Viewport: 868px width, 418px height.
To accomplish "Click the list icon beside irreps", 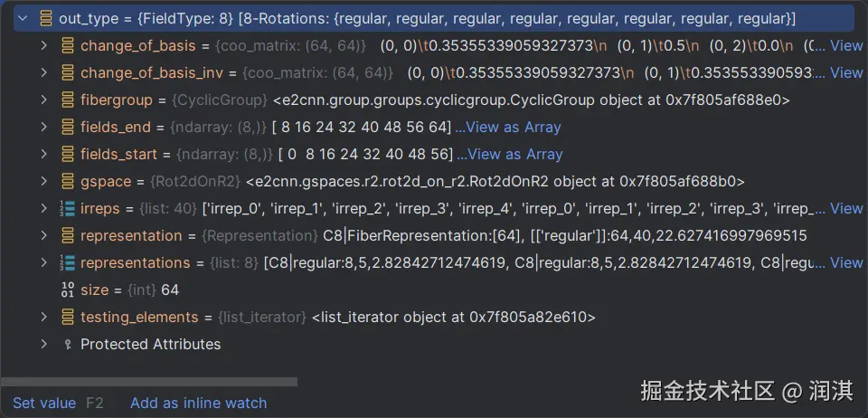I will 68,208.
